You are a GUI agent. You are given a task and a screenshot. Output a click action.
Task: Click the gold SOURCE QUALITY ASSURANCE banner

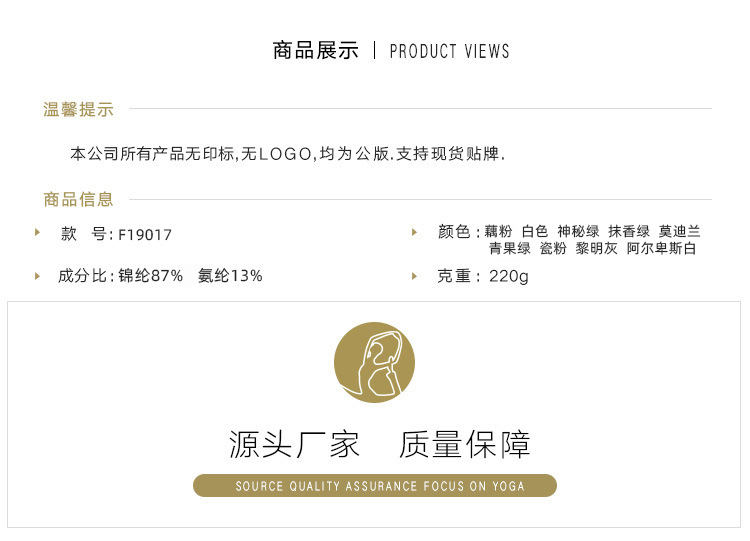375,486
